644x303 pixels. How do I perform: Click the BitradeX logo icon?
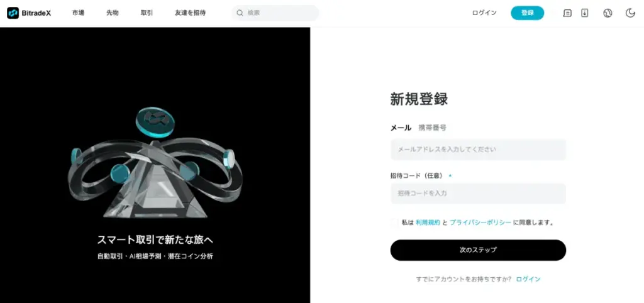[13, 13]
